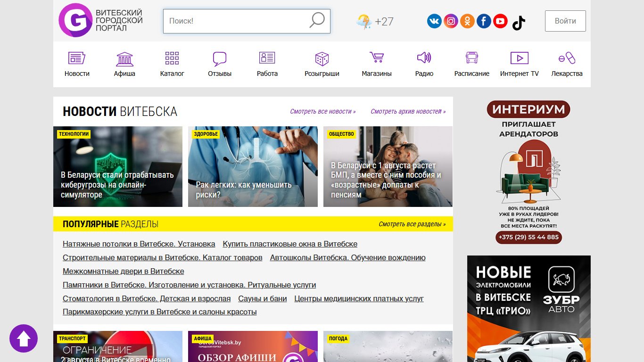Click the Магазины menu label
Viewport: 644px width, 362px height.
pyautogui.click(x=377, y=74)
